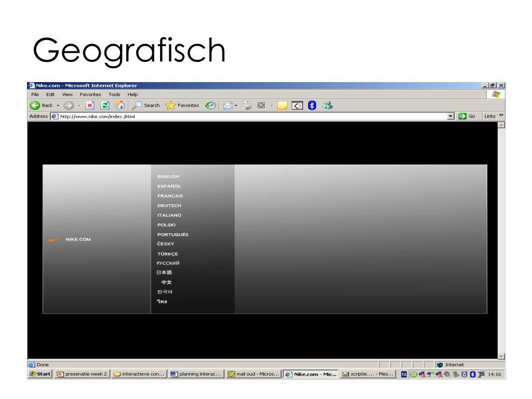Screen dimensions: 532x399
Task: Select the Thai ไทย language link
Action: coord(162,301)
